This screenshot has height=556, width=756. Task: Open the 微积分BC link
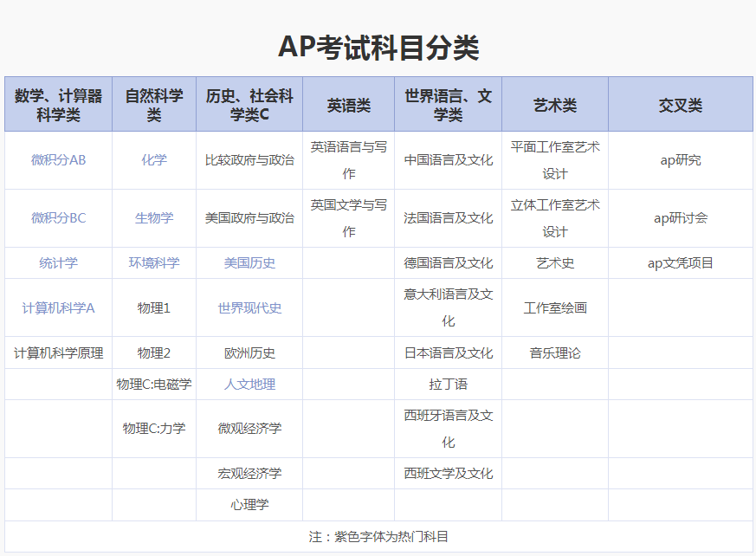pos(58,218)
